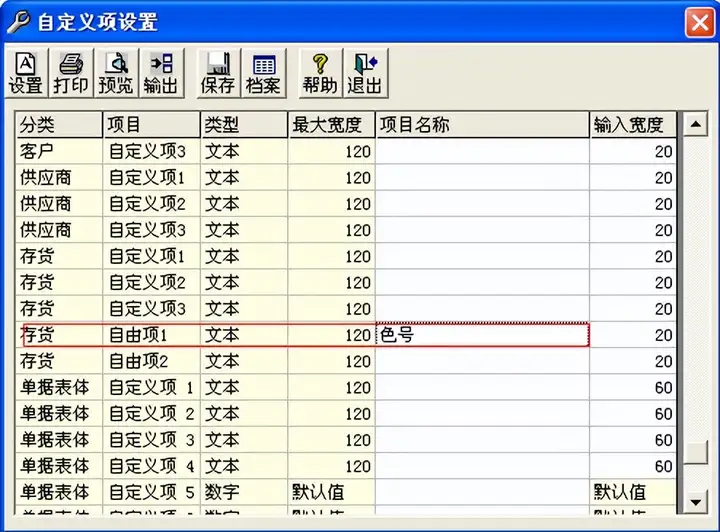This screenshot has height=532, width=720.
Task: Select input width cell of 单据表体 自定义项 1
Action: (633, 387)
